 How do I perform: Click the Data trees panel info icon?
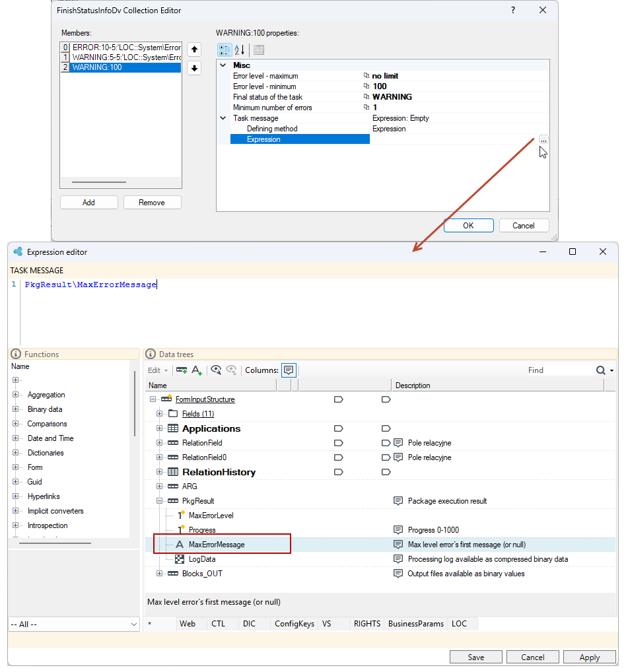[x=151, y=354]
